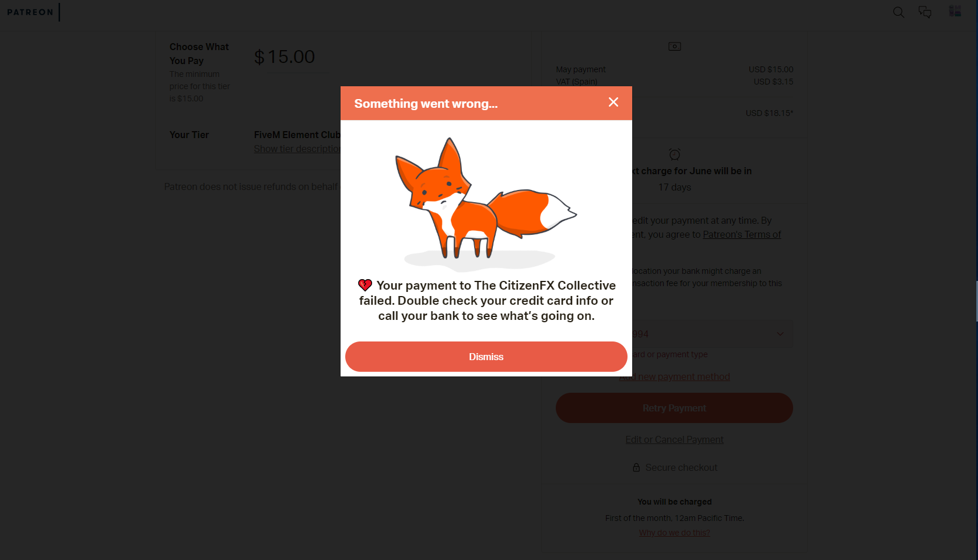978x560 pixels.
Task: Click the Patreon logo
Action: click(30, 12)
